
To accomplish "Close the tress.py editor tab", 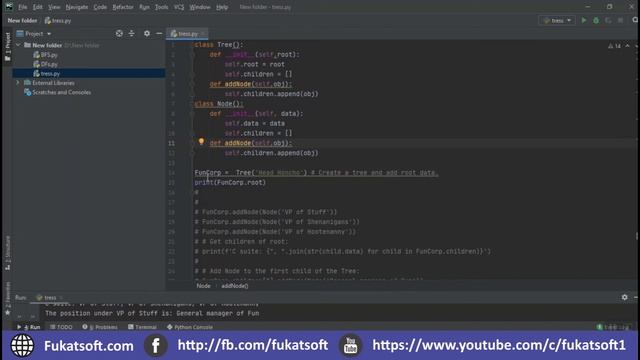I will (x=203, y=33).
